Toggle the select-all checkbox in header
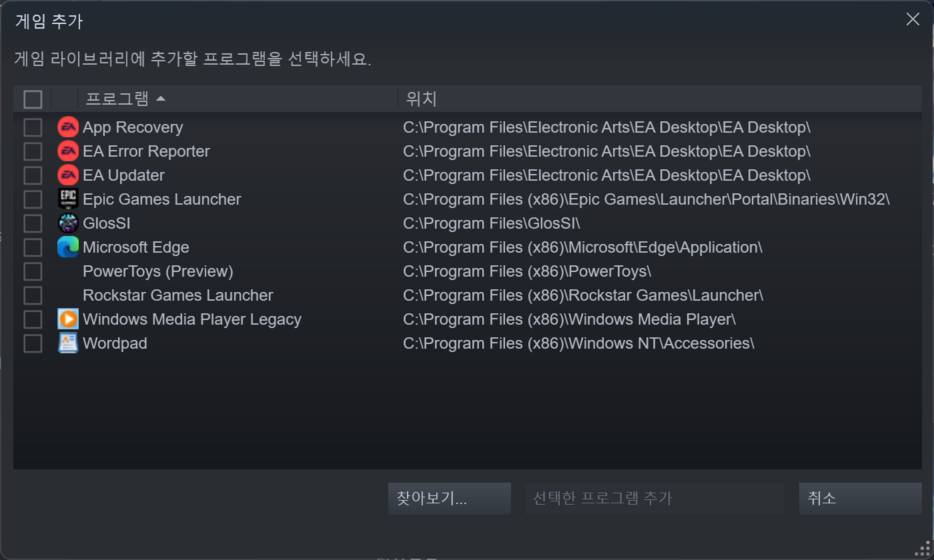Screen dimensions: 934x560 (33, 99)
